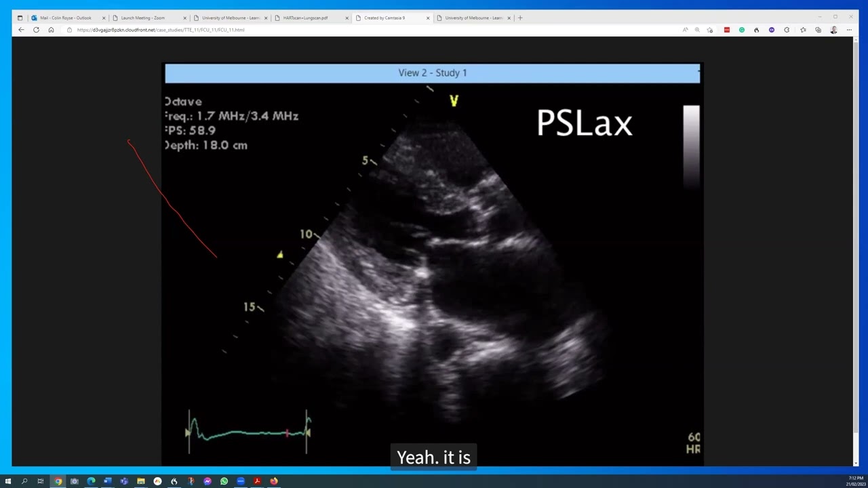Open the Camera app on the taskbar
This screenshot has width=868, height=488.
pyautogui.click(x=75, y=481)
